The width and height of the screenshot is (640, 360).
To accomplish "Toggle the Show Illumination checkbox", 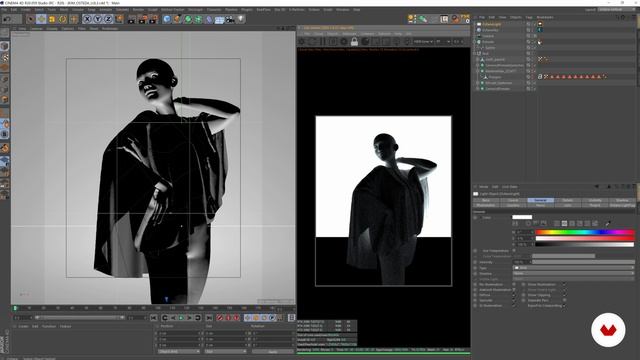I will (564, 284).
